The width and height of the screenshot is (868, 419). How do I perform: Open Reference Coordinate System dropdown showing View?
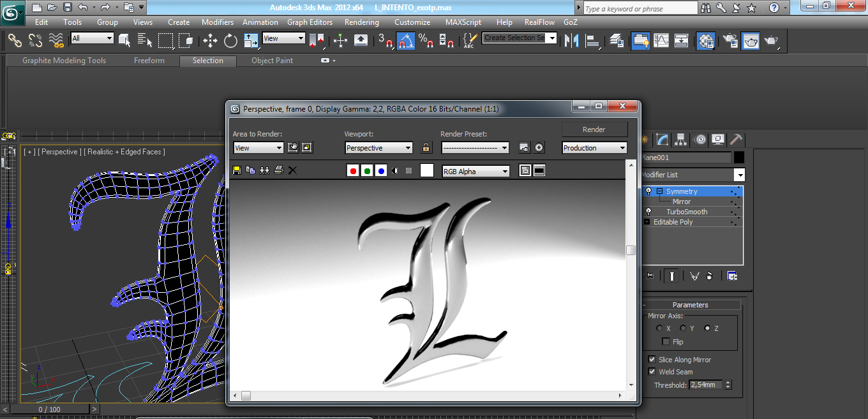[x=283, y=38]
